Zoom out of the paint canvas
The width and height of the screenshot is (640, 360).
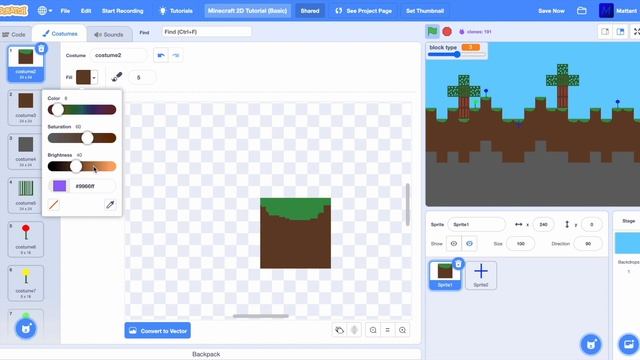[373, 330]
